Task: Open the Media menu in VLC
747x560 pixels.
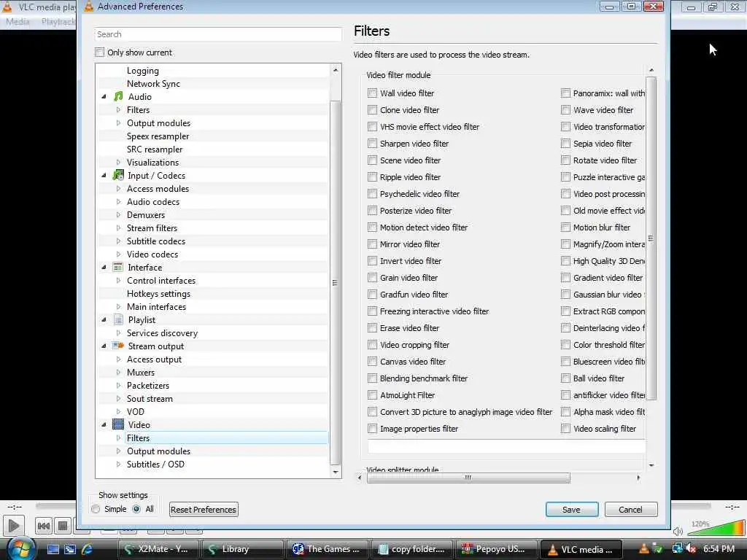Action: click(18, 21)
